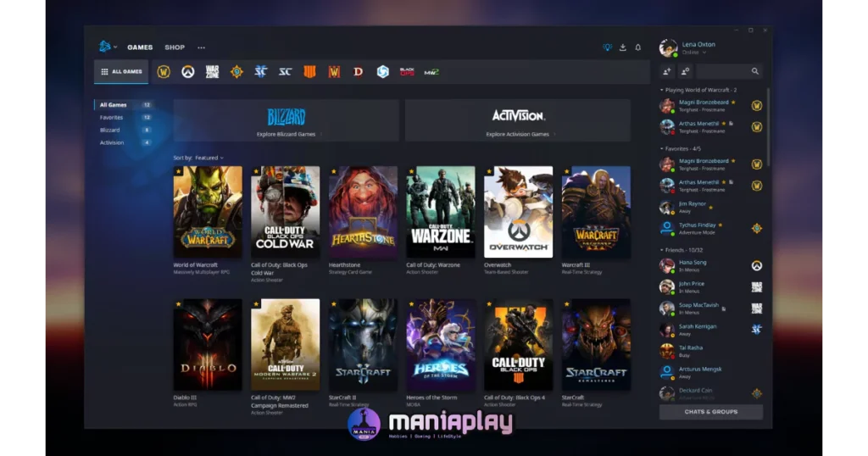Click the friends list scrollbar

[767, 127]
